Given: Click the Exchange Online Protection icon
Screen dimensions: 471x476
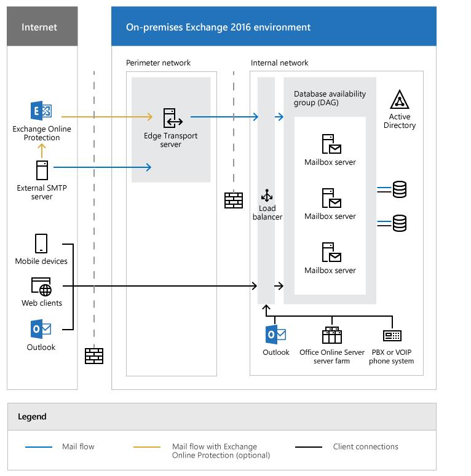Looking at the screenshot, I should [41, 111].
